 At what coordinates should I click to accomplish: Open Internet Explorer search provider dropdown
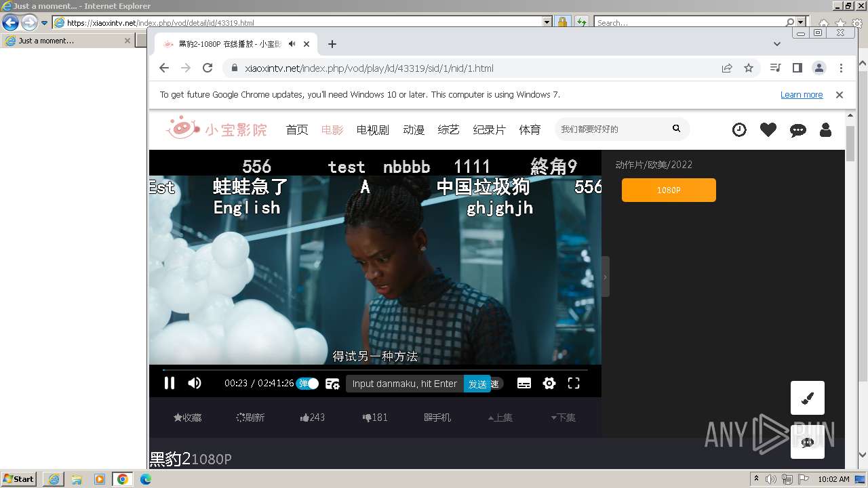tap(801, 22)
